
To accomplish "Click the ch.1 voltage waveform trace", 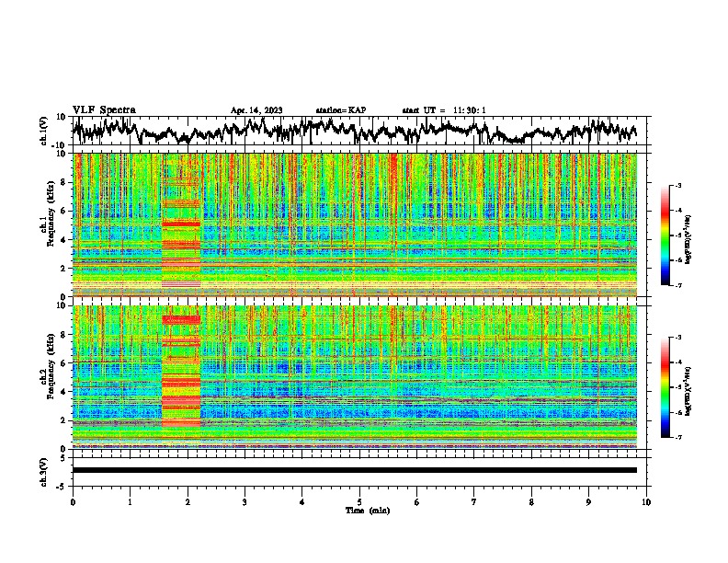I will click(354, 131).
